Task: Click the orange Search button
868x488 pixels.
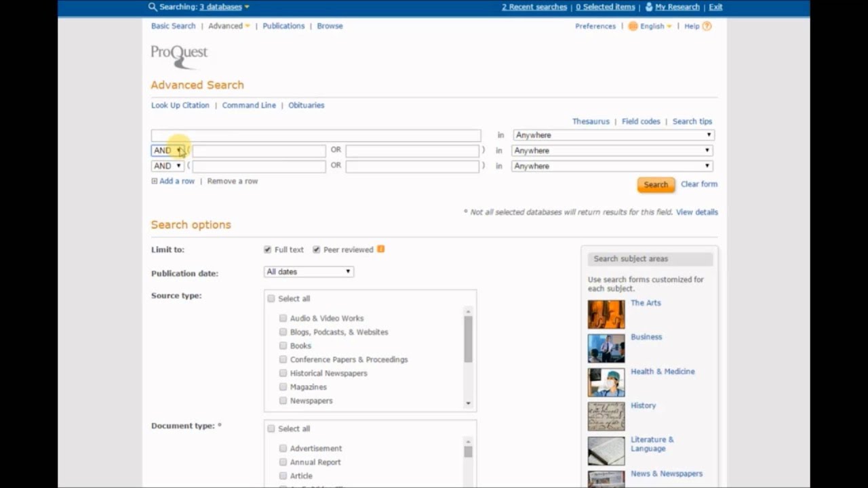Action: (x=656, y=184)
